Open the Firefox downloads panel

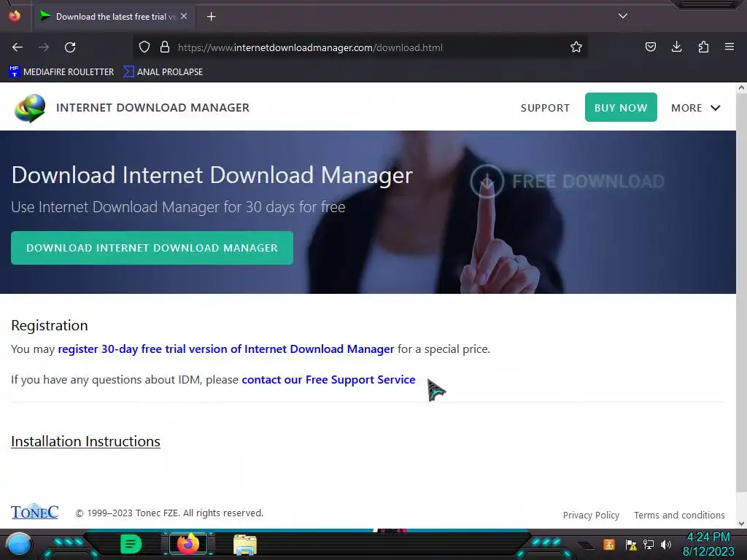(676, 47)
